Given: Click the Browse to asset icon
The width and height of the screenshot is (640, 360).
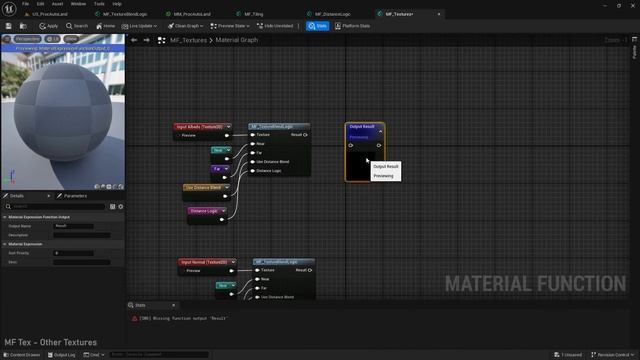Looking at the screenshot, I should [x=23, y=26].
